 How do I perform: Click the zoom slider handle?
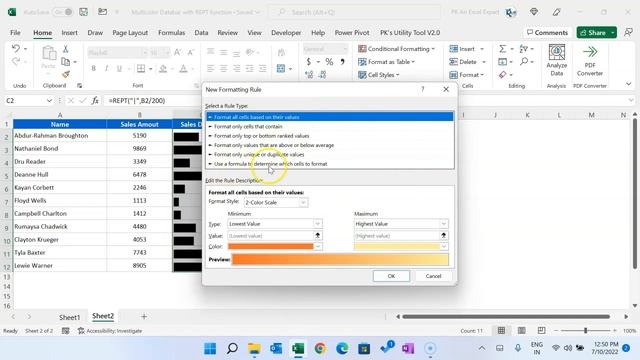coord(585,330)
